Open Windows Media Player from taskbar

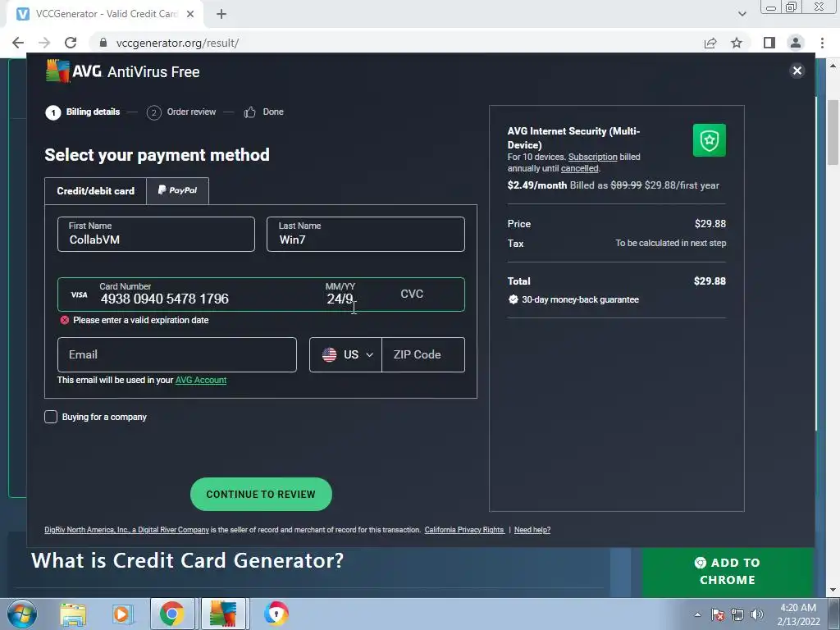pos(122,614)
